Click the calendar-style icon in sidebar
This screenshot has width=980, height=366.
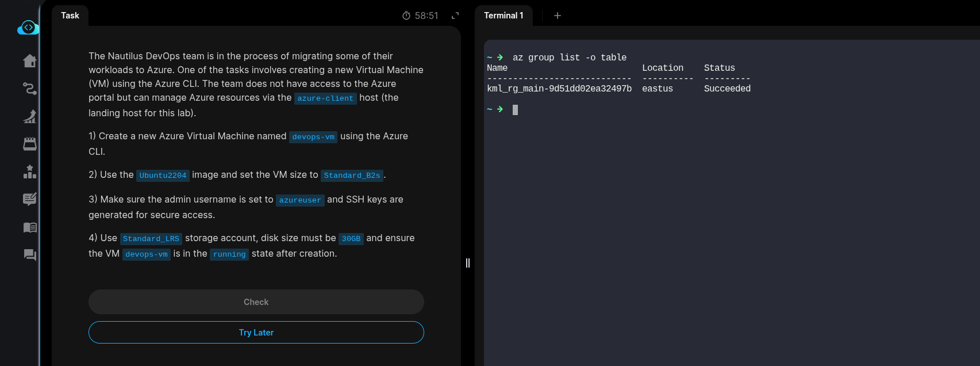(30, 144)
